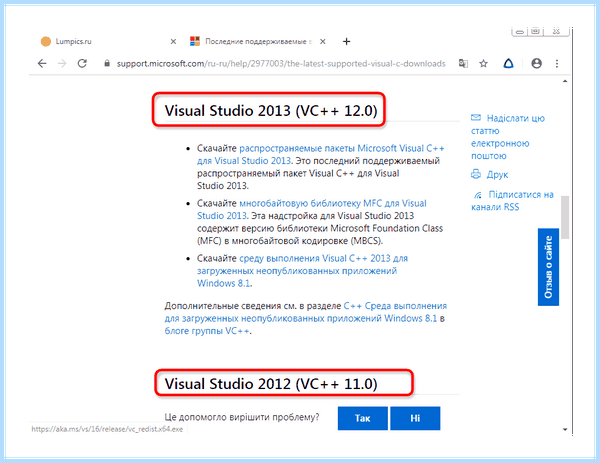Click the Друк print link

(x=497, y=174)
